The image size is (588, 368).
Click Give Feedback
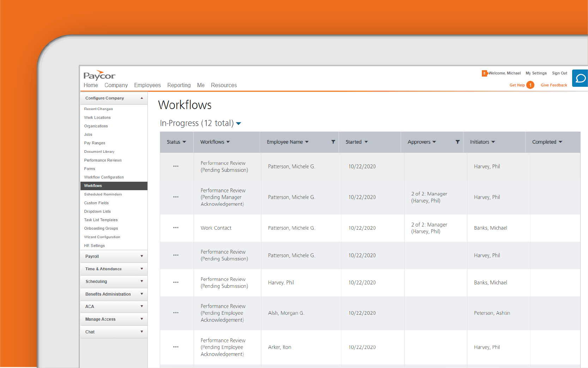(x=554, y=85)
